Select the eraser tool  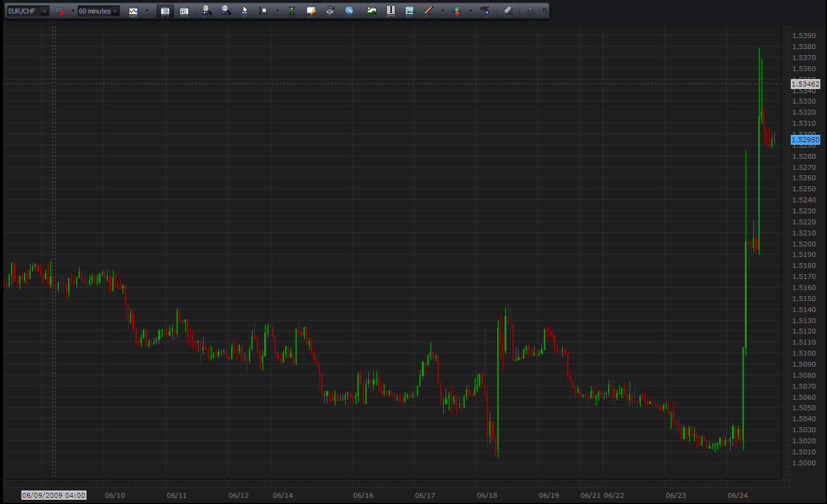click(508, 10)
